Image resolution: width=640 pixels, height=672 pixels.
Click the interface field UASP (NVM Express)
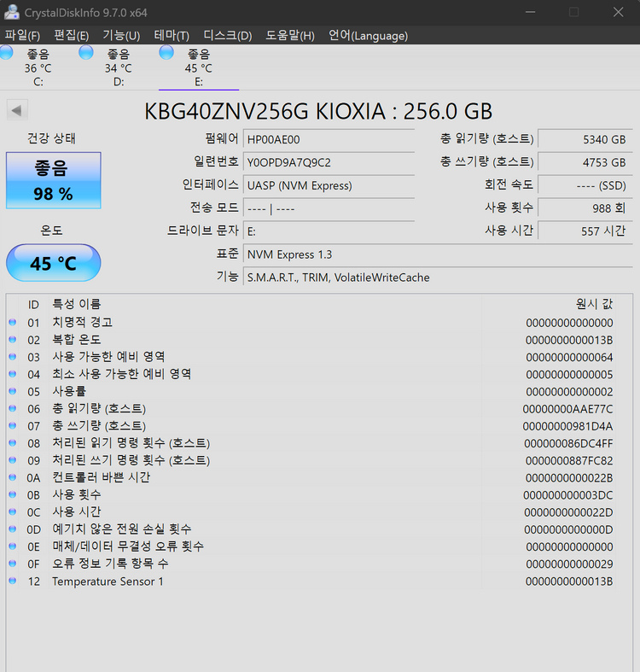point(329,185)
